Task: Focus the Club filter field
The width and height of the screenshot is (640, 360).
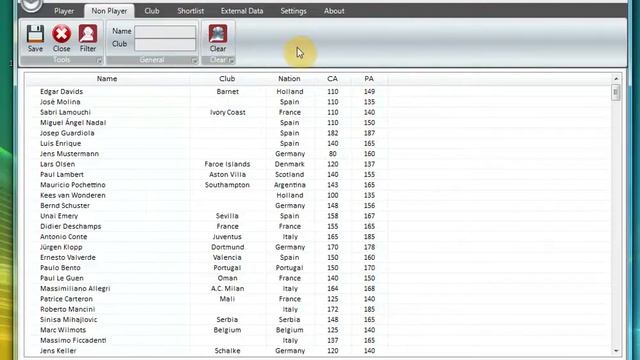Action: 165,44
